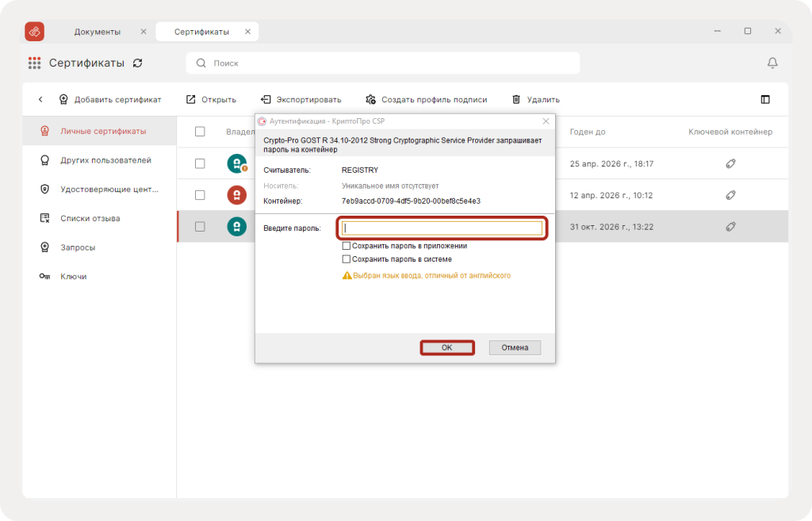812x521 pixels.
Task: Click Экспортировать in the toolbar
Action: coord(301,99)
